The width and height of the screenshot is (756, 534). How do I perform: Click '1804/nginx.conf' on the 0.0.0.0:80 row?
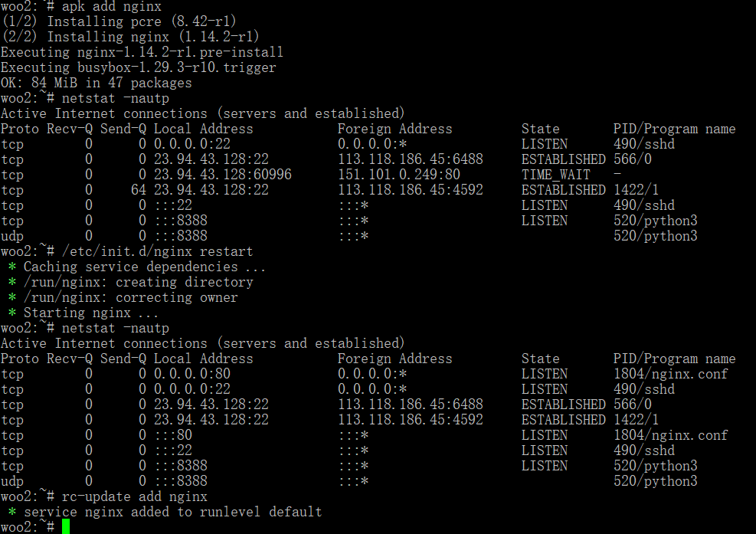tap(671, 374)
